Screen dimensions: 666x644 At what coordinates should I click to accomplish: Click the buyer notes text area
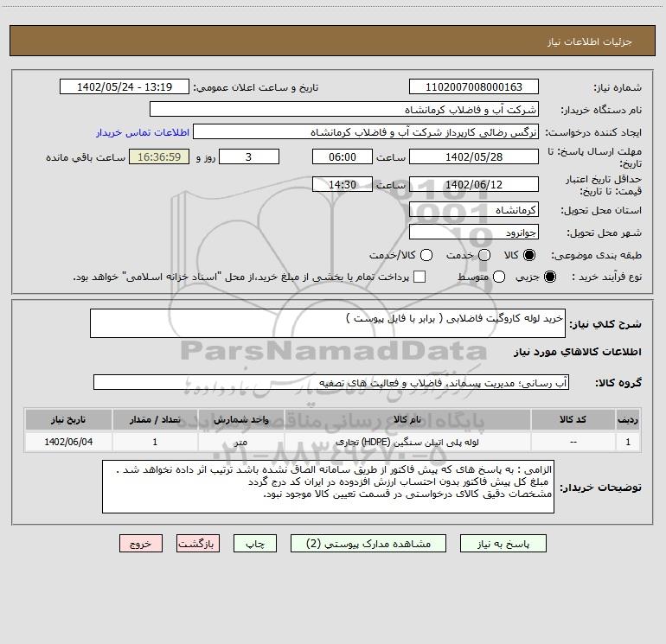(328, 487)
